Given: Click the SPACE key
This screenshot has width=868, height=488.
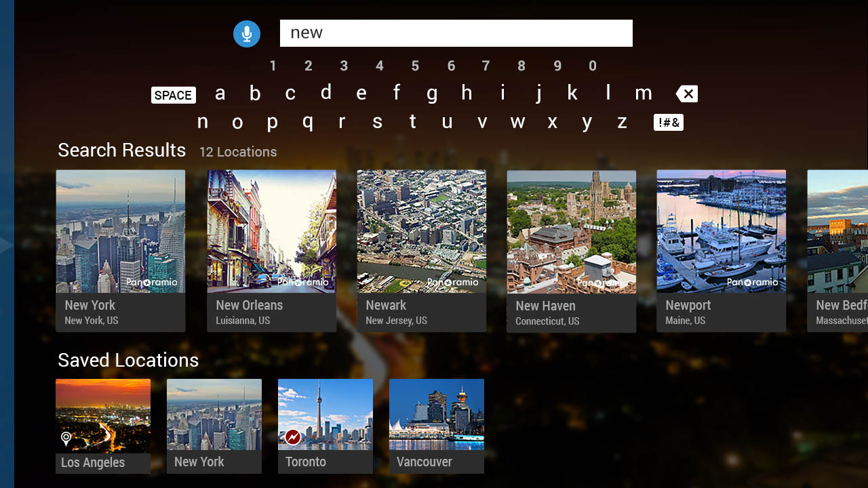Looking at the screenshot, I should 174,96.
